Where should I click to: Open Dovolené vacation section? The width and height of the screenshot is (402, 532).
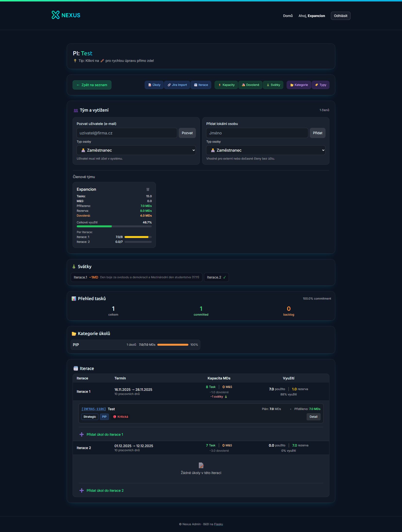tap(250, 85)
